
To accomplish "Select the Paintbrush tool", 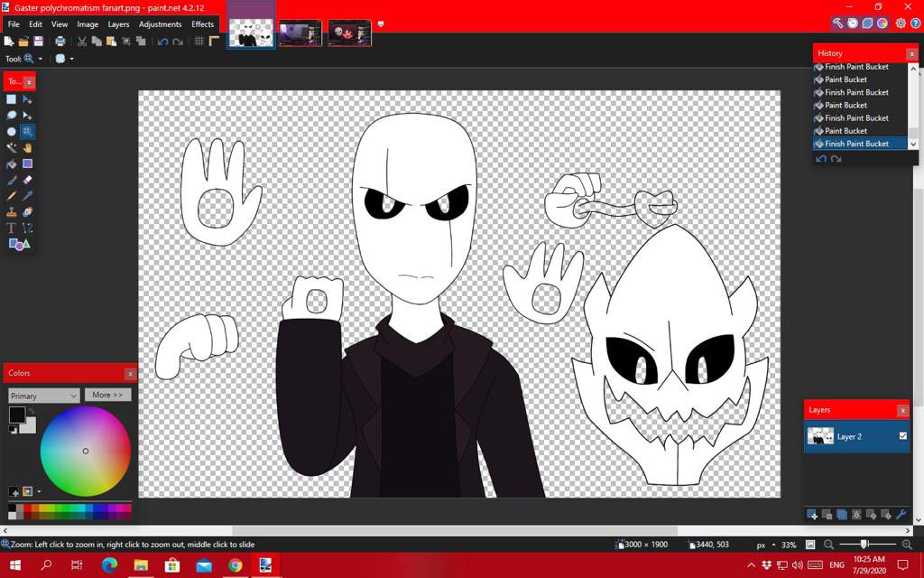I will 11,180.
